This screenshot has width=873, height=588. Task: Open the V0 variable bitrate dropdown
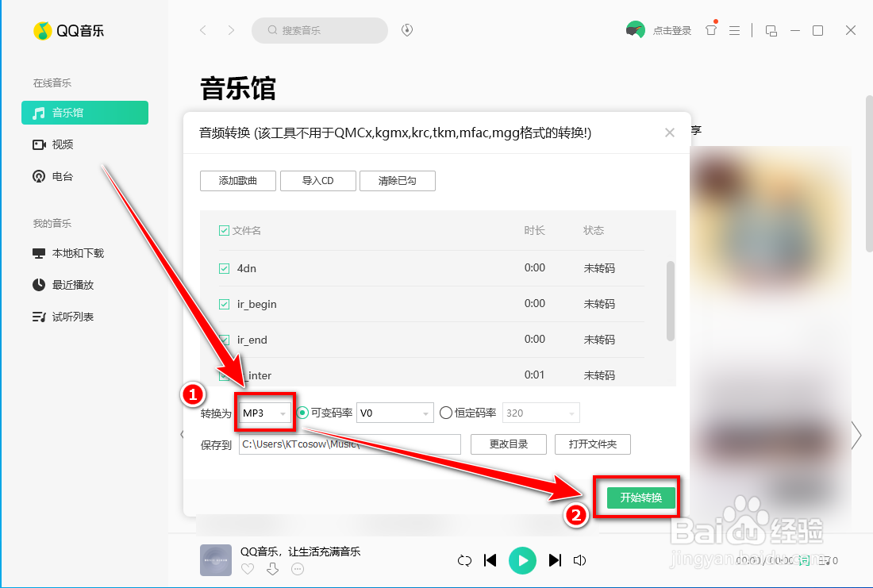pos(395,413)
